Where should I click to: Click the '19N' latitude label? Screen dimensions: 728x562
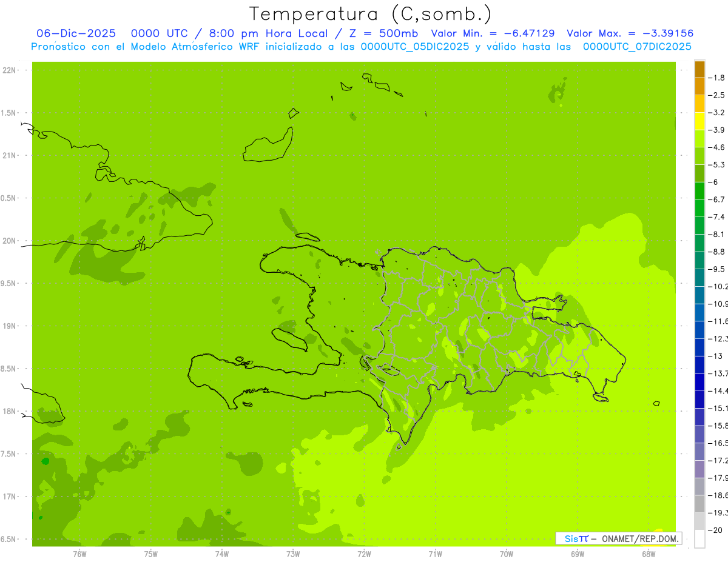pos(9,326)
